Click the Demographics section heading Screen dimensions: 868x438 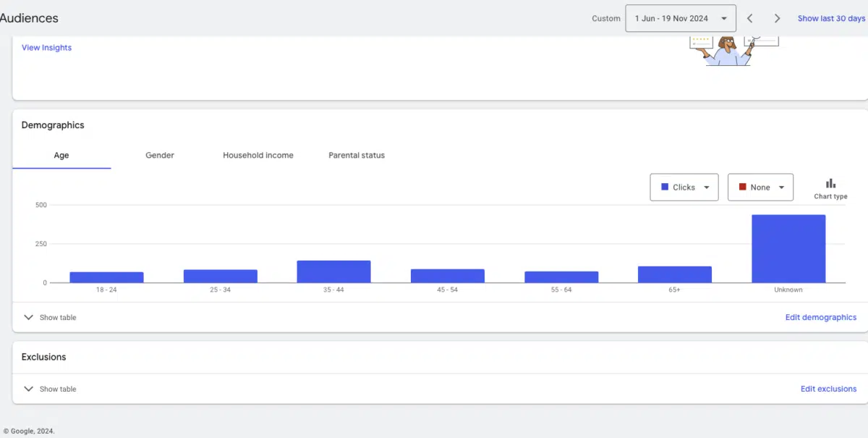(53, 125)
